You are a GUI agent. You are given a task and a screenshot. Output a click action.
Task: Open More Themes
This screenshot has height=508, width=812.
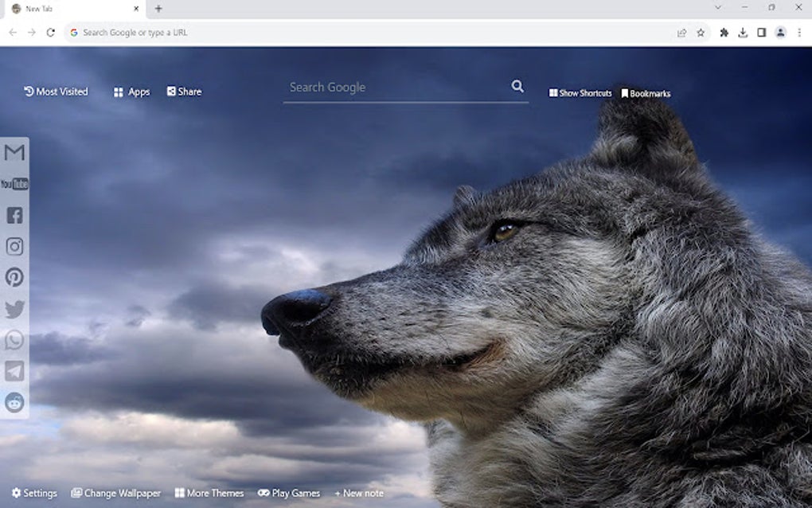pos(209,493)
